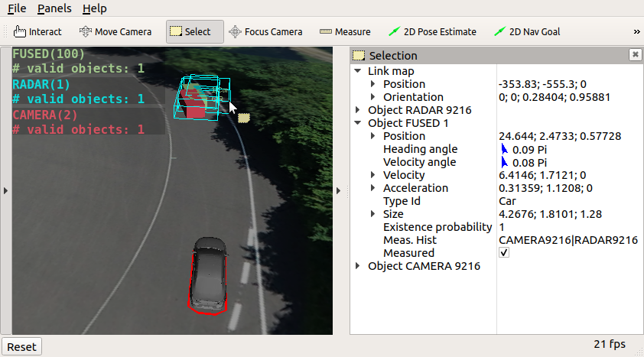Expand the Acceleration row

click(373, 188)
